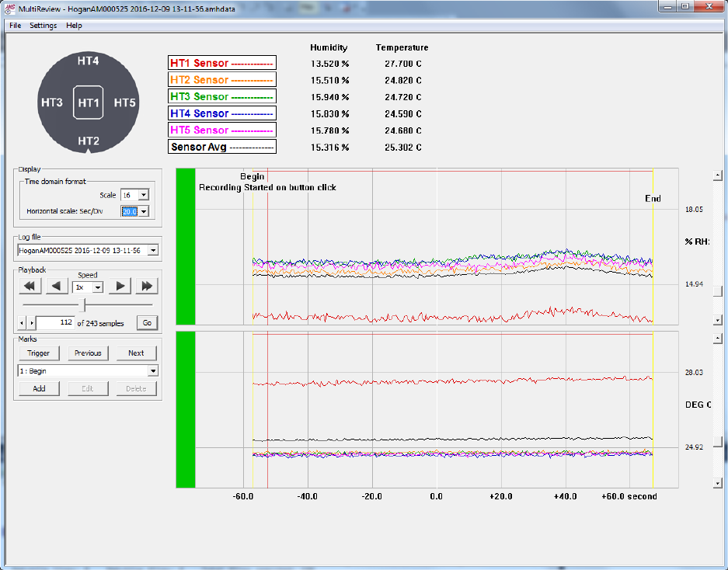Click the small left sample step arrow

click(x=21, y=323)
